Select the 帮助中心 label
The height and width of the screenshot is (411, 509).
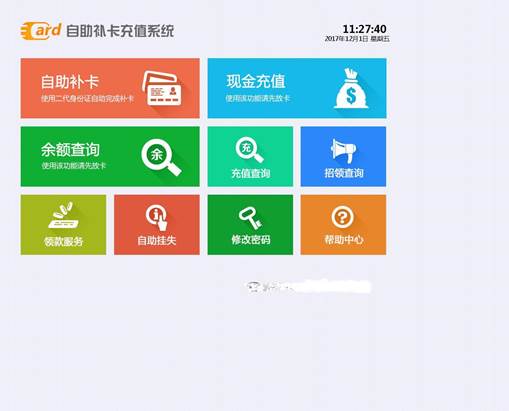coord(344,239)
